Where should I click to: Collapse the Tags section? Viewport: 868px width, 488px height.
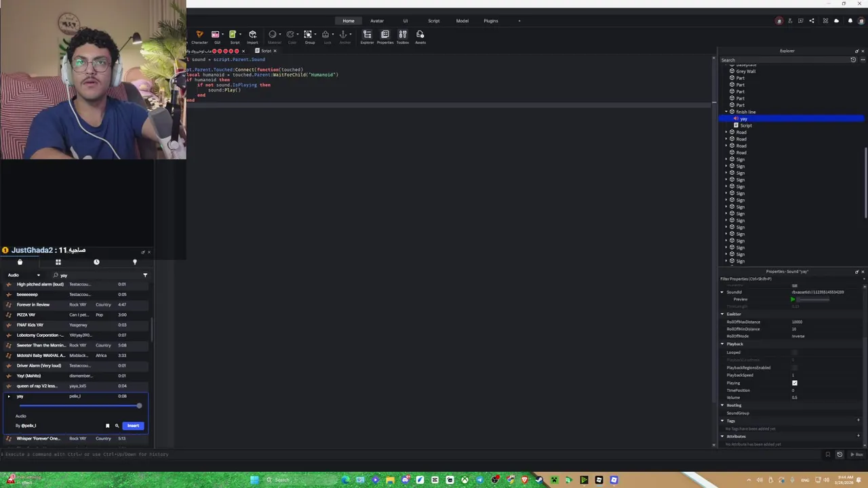click(x=722, y=421)
